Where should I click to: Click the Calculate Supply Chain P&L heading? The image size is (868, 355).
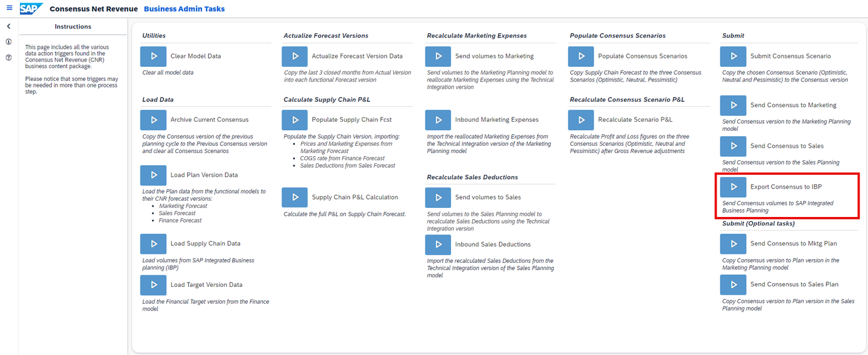coord(327,99)
